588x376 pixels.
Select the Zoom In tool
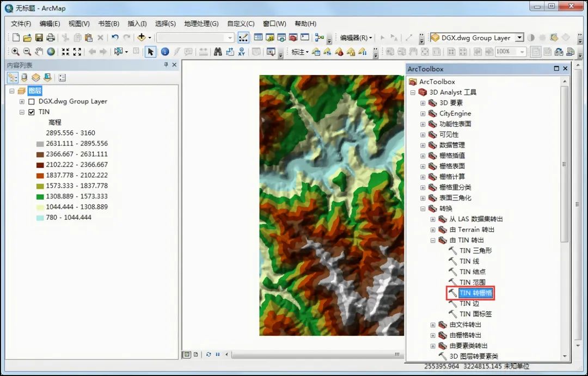(x=16, y=51)
